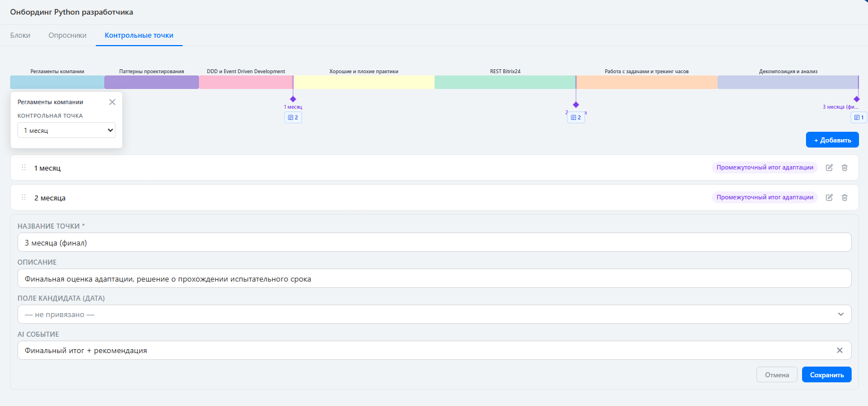Edit the "2 месяца" control point
The image size is (868, 406).
click(829, 198)
